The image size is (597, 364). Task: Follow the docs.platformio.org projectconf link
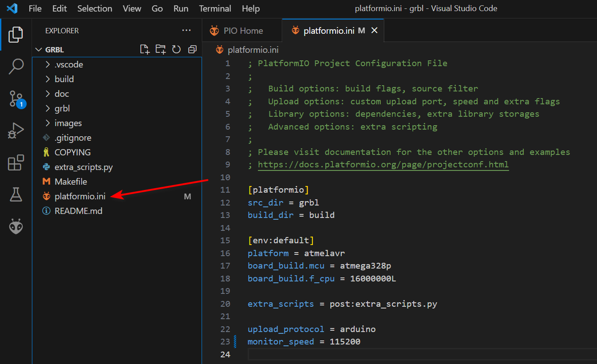383,165
